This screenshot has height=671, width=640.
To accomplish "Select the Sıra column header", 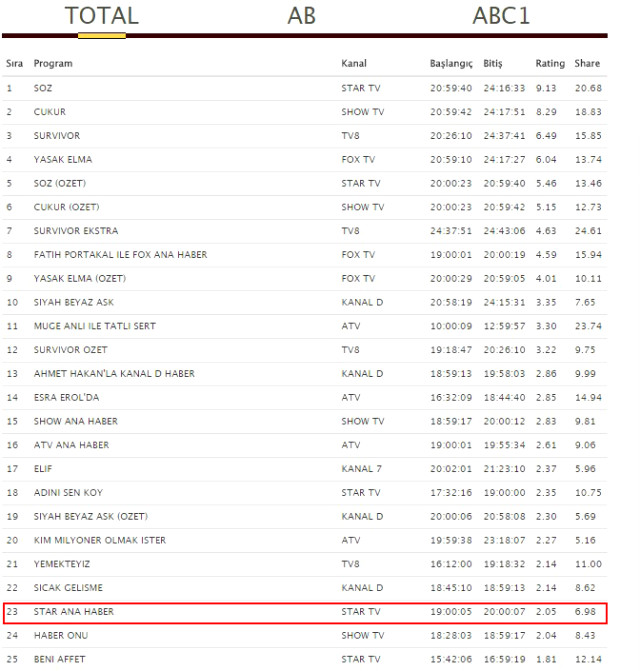I will (x=14, y=63).
